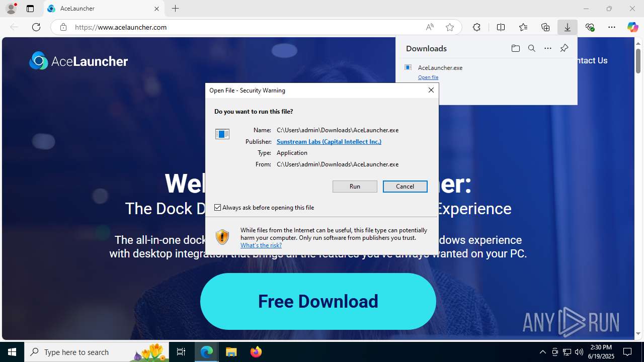Click the scrollbar down arrow

click(x=638, y=333)
